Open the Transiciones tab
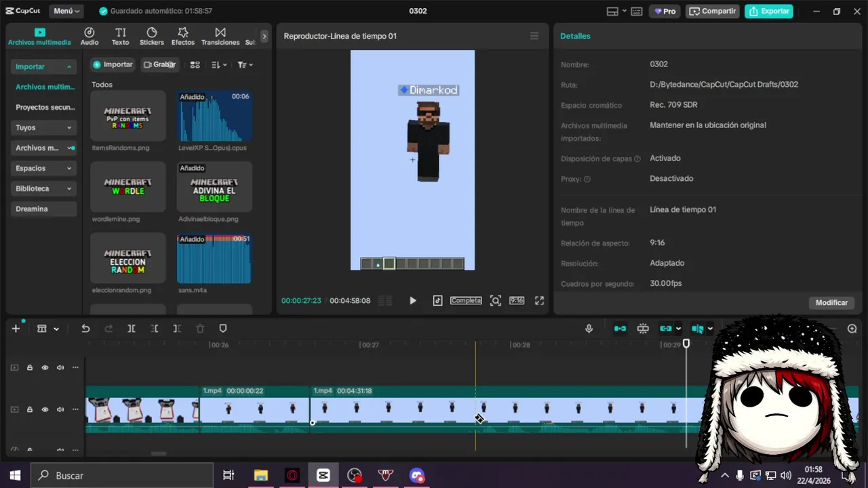The height and width of the screenshot is (488, 868). click(220, 37)
